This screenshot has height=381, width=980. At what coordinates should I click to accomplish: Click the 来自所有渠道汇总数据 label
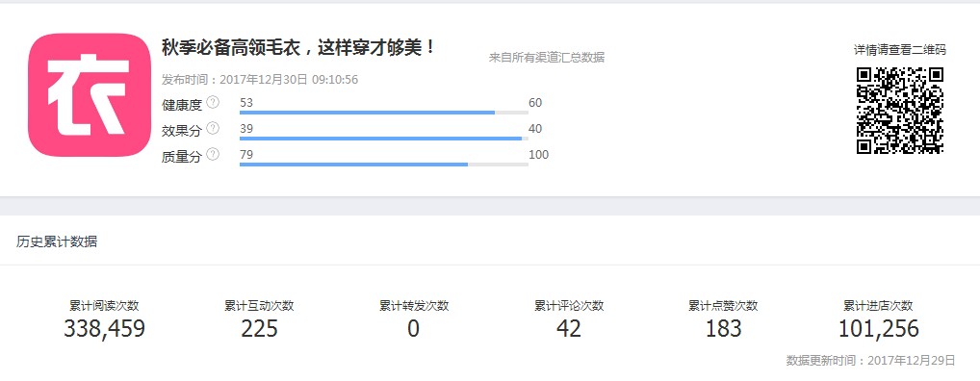(x=546, y=58)
